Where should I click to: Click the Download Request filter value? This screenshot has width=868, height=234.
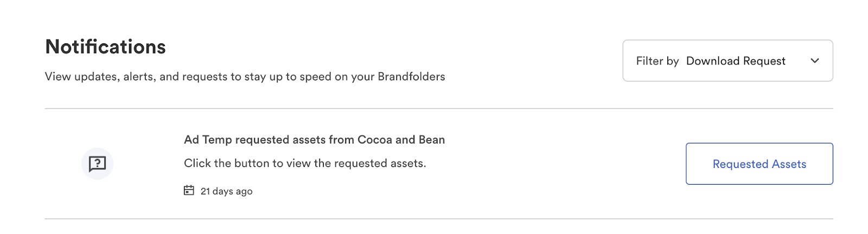[x=735, y=61]
